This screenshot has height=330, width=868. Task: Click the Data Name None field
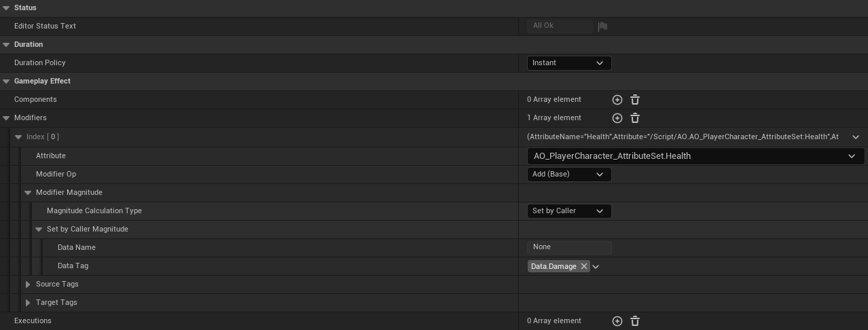[x=569, y=248]
